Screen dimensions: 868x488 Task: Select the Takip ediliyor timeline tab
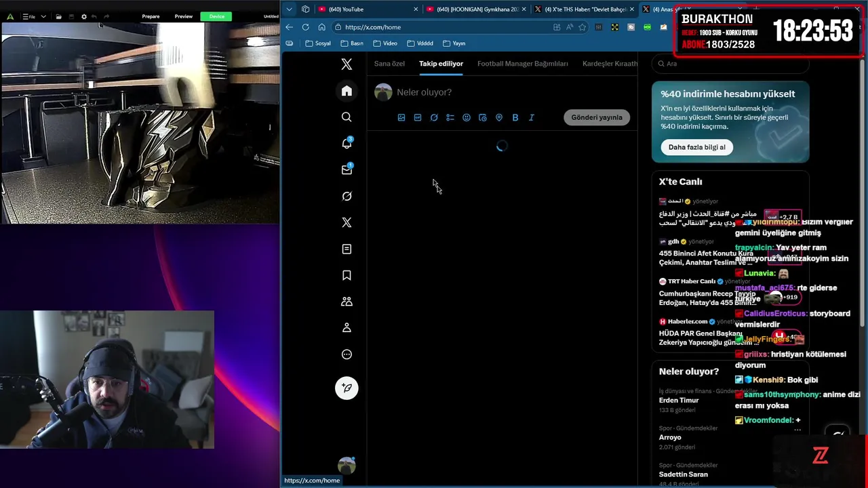coord(441,64)
